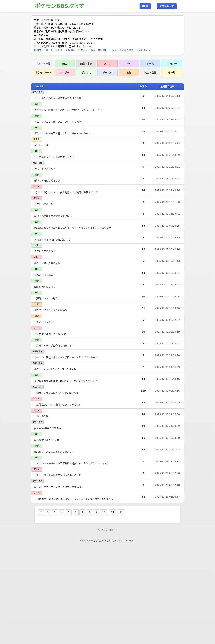Select the orange 絵描 category tab
215x644 pixels.
[129, 73]
